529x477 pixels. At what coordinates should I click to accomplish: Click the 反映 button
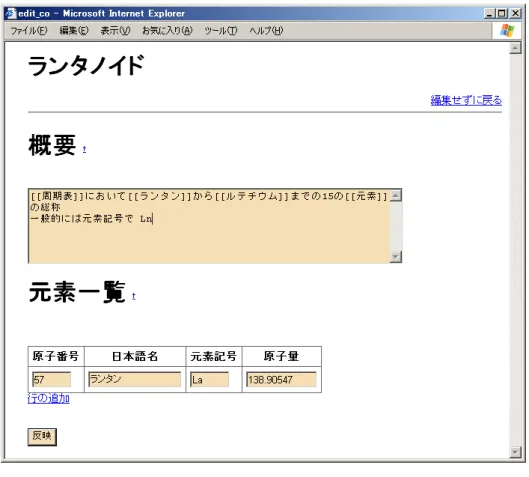pos(42,437)
